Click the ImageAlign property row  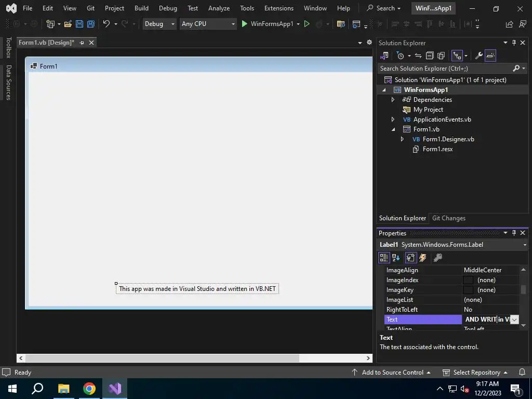coord(453,270)
